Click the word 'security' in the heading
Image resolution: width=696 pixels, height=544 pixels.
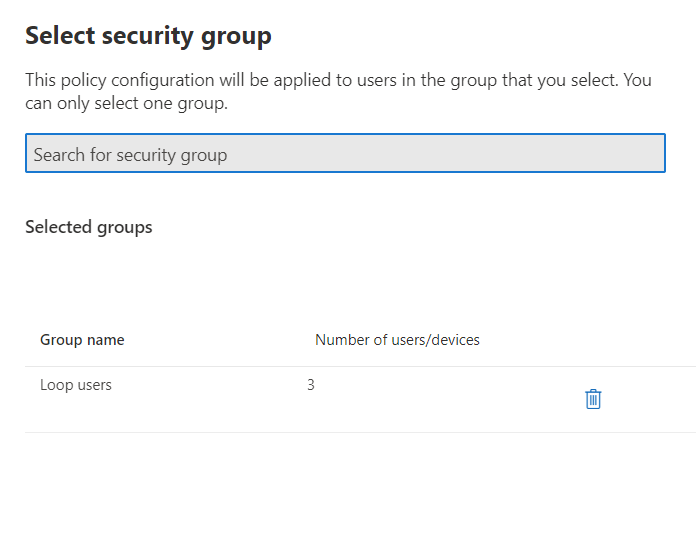[150, 36]
